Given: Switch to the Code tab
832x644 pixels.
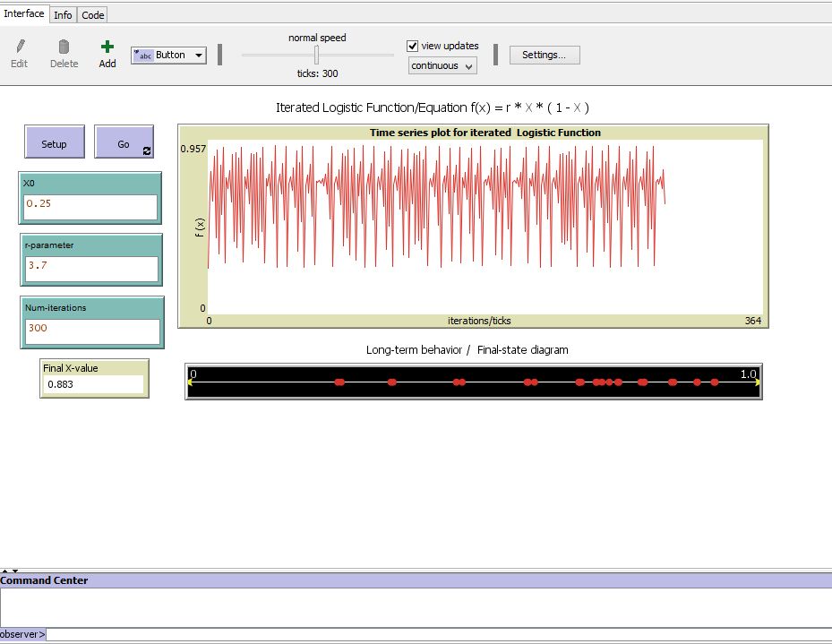Looking at the screenshot, I should 92,14.
